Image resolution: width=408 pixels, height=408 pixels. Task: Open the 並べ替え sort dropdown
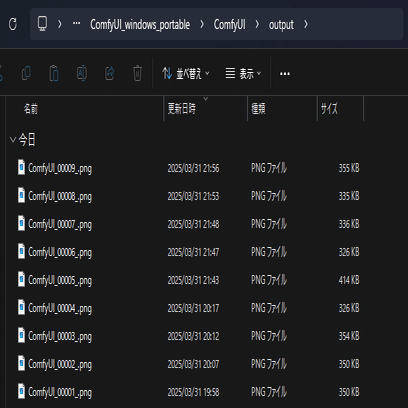186,73
